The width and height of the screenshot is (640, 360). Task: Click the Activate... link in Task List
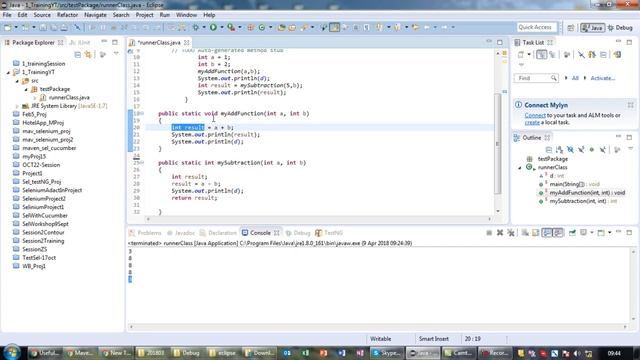click(x=602, y=78)
